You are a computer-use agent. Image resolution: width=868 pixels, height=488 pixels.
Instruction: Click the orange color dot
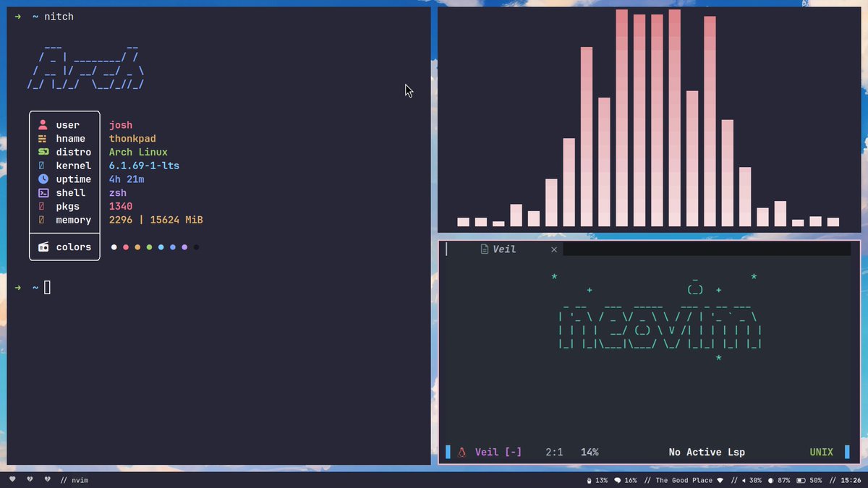pos(137,247)
